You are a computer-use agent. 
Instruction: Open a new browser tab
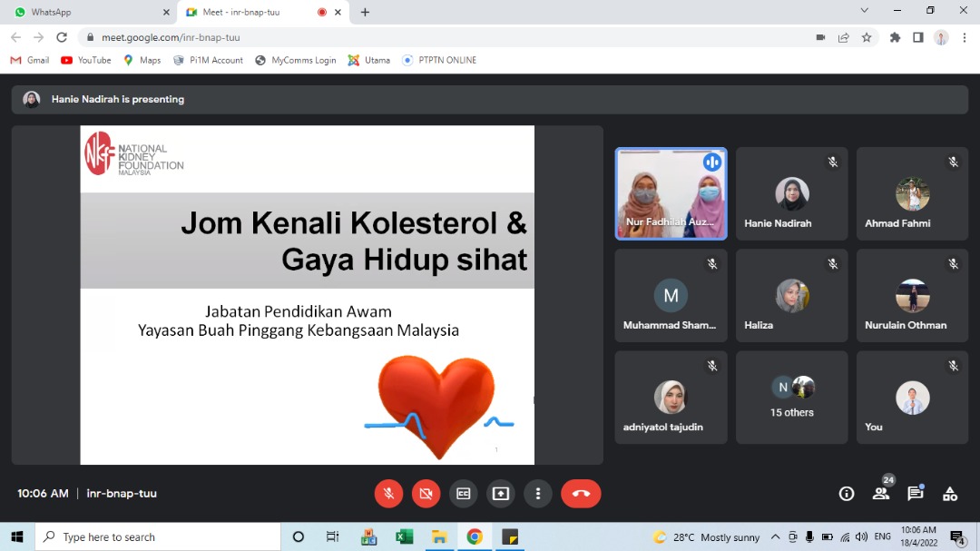(x=365, y=12)
